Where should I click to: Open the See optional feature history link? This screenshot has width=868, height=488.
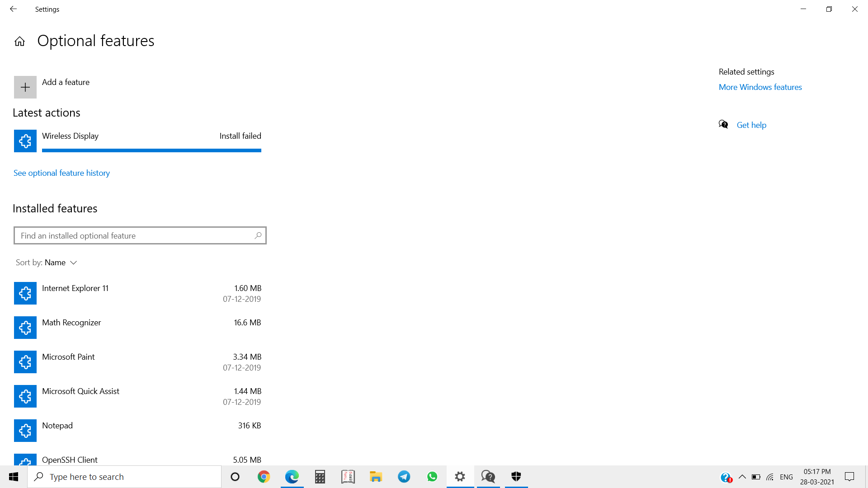pos(61,173)
